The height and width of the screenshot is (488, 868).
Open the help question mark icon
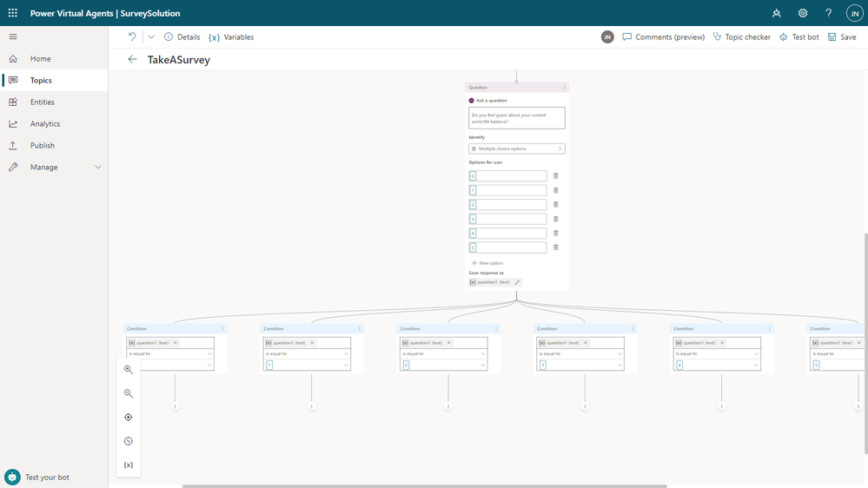click(829, 13)
